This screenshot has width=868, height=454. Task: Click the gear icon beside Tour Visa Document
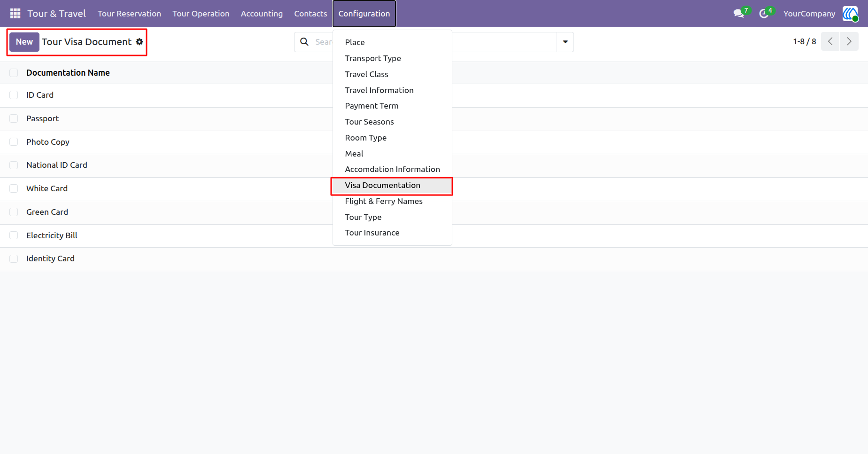(x=139, y=42)
